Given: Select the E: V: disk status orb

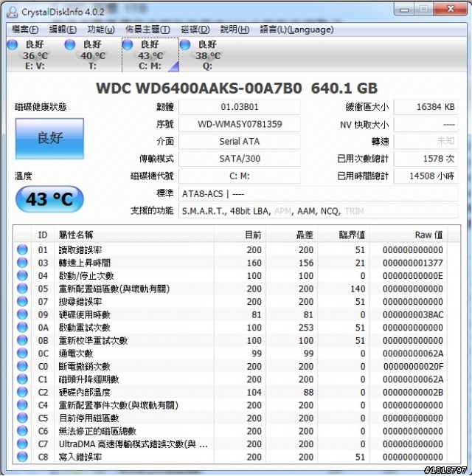Looking at the screenshot, I should (x=13, y=44).
